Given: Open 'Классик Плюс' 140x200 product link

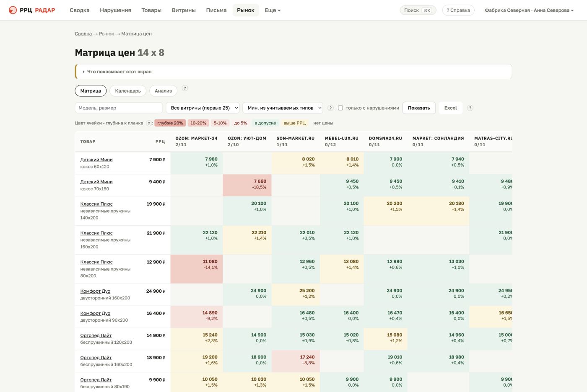Looking at the screenshot, I should pos(96,204).
